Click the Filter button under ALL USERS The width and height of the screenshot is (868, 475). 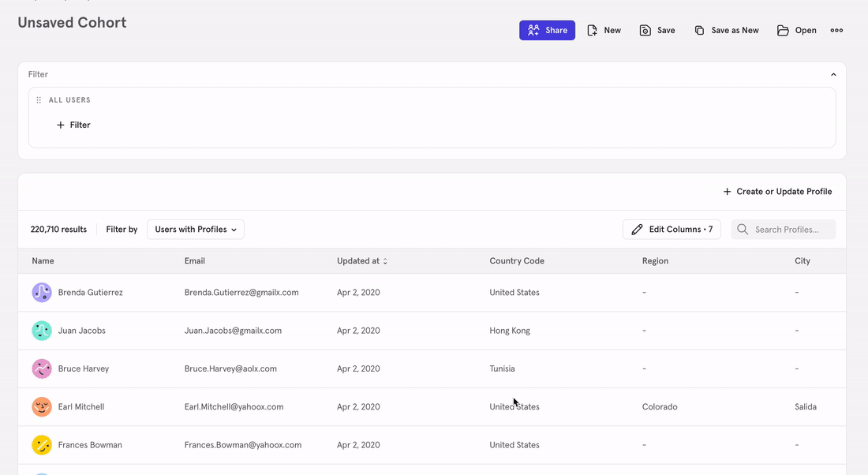click(x=73, y=125)
